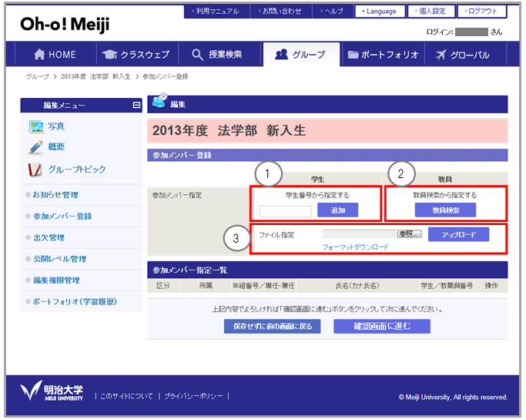This screenshot has height=420, width=526.
Task: Collapse the 編集メニュー panel
Action: point(136,105)
